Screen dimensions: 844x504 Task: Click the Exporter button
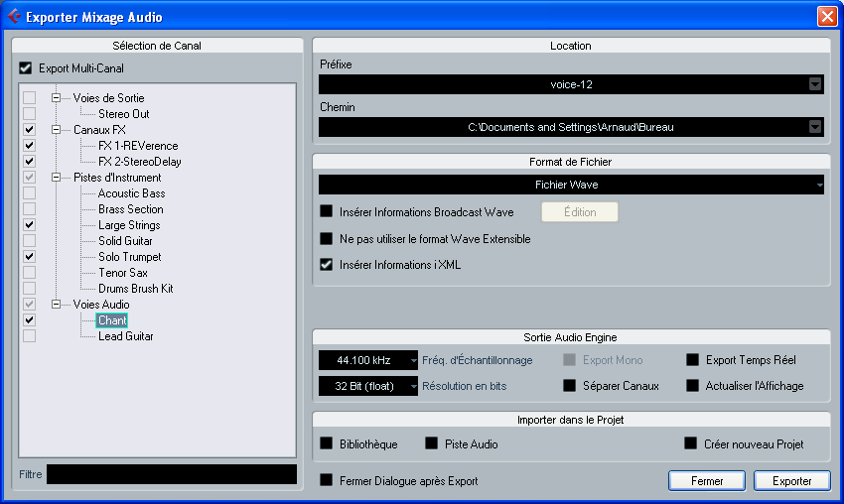791,481
